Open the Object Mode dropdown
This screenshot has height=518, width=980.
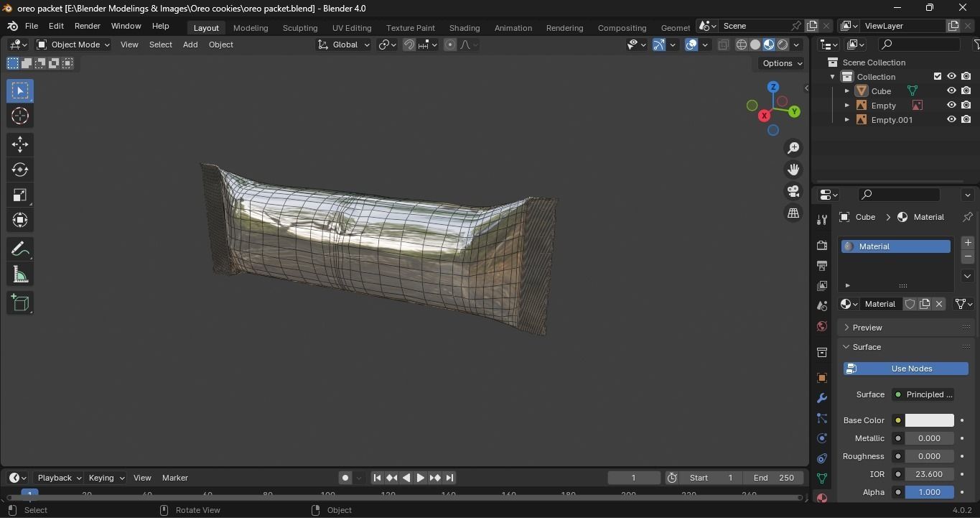click(73, 45)
